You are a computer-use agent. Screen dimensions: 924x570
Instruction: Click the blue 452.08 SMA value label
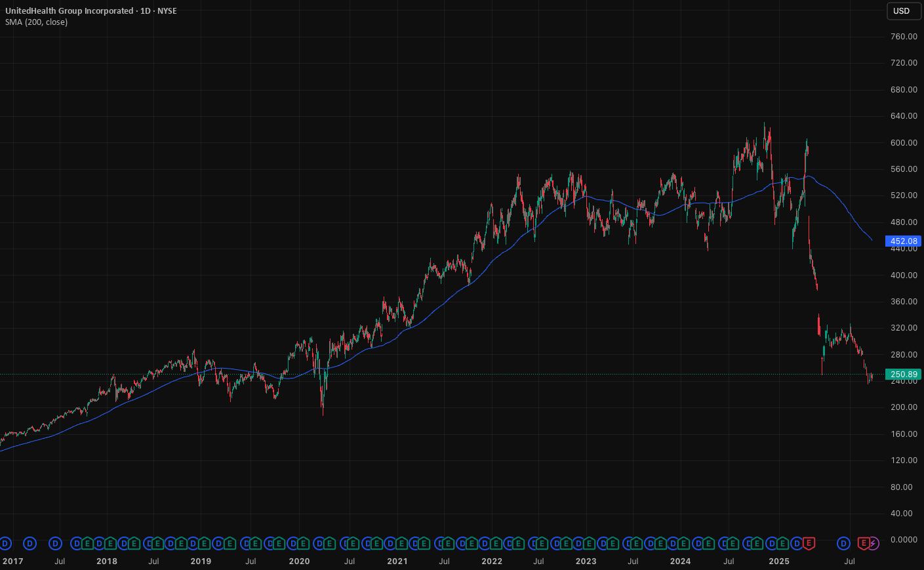coord(903,241)
